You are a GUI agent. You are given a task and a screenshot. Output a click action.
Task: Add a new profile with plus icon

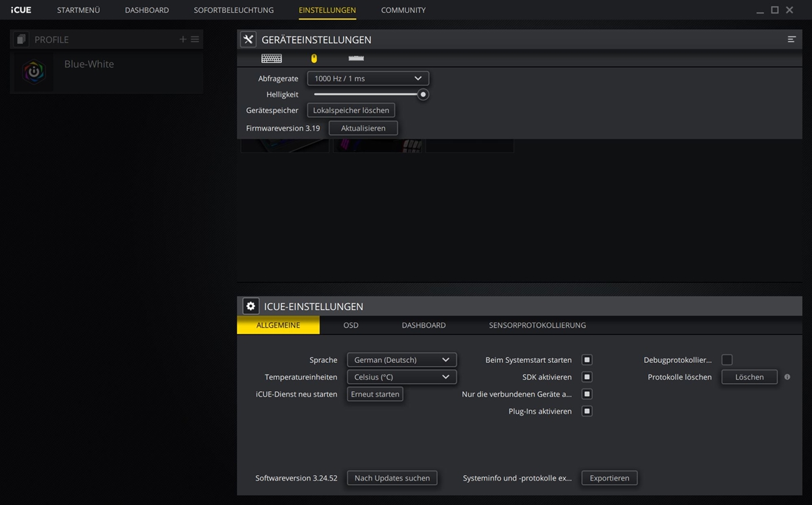tap(183, 39)
